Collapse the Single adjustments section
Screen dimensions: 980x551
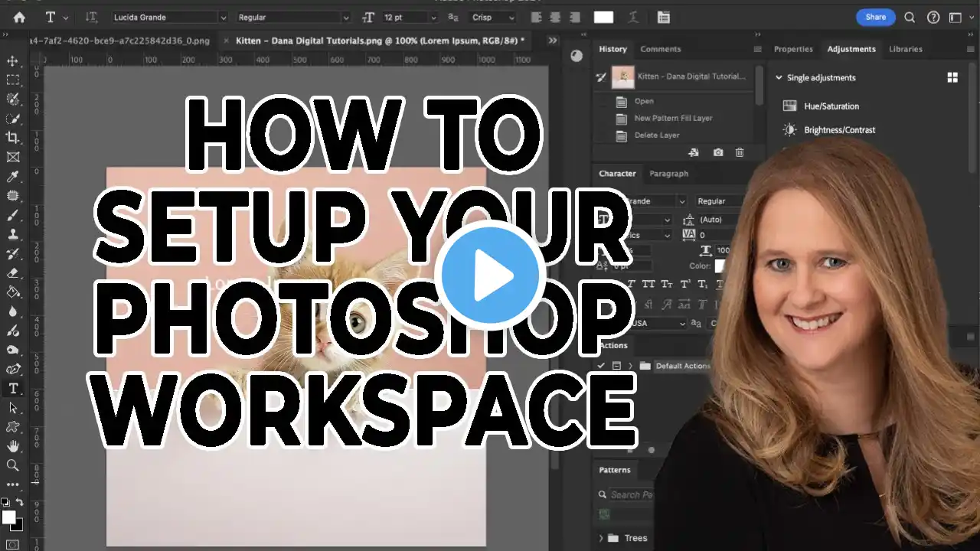[x=779, y=77]
